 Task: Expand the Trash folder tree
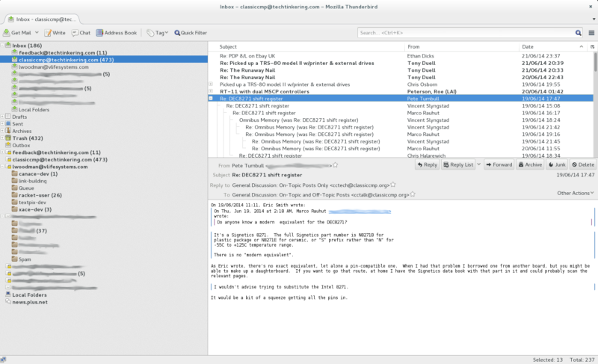pos(2,138)
